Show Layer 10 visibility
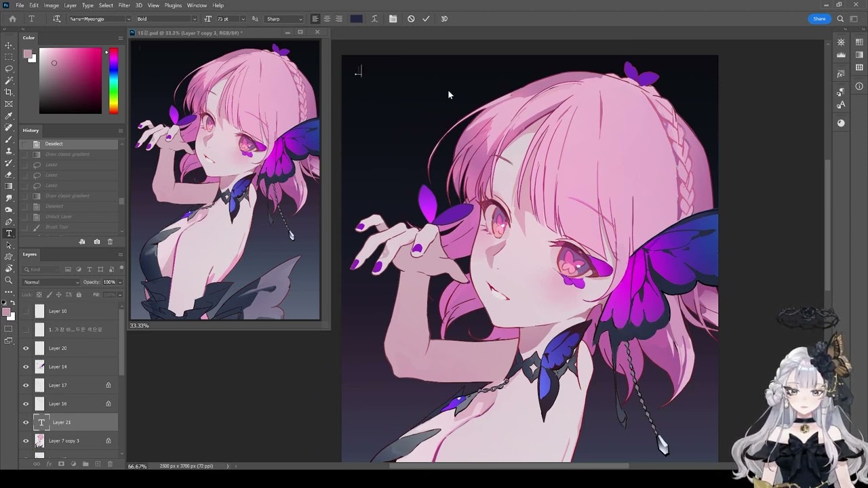 pyautogui.click(x=26, y=311)
